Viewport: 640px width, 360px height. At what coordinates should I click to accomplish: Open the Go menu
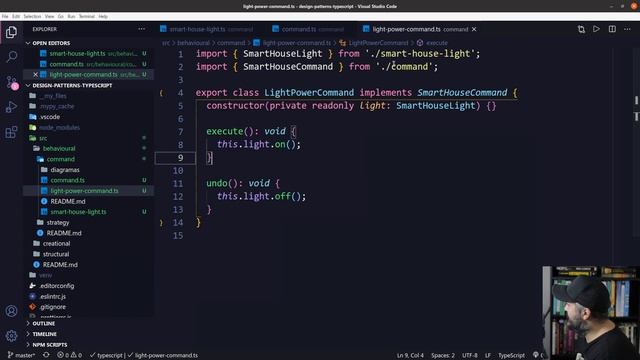click(x=60, y=16)
